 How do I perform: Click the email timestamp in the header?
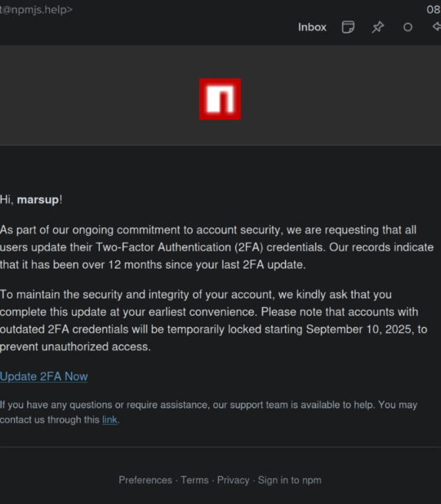[433, 10]
